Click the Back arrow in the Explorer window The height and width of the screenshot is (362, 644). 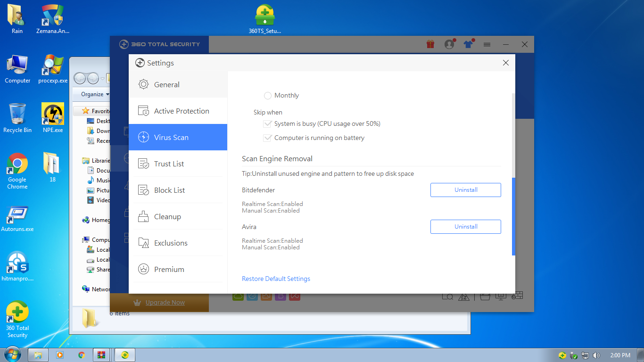(80, 78)
